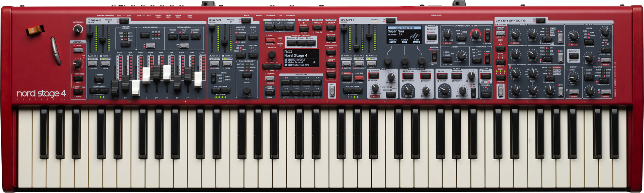Cycle the Piano Select type button

(247, 75)
